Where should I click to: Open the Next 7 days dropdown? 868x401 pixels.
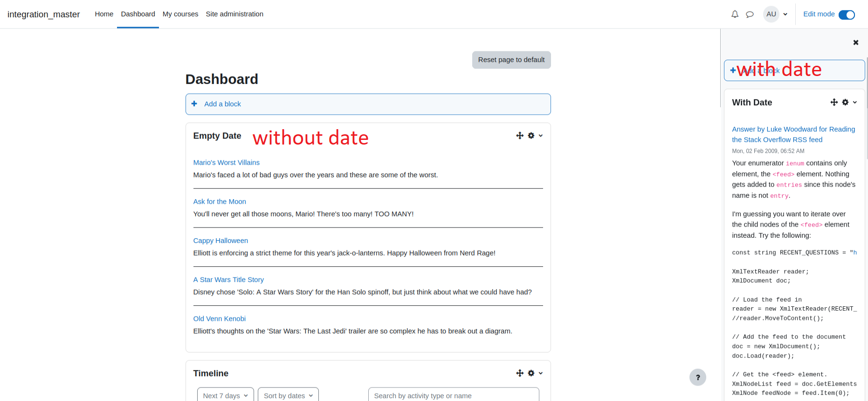click(x=226, y=395)
